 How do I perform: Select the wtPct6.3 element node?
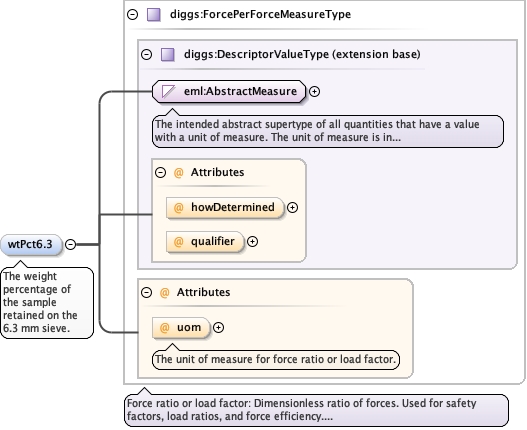point(31,244)
